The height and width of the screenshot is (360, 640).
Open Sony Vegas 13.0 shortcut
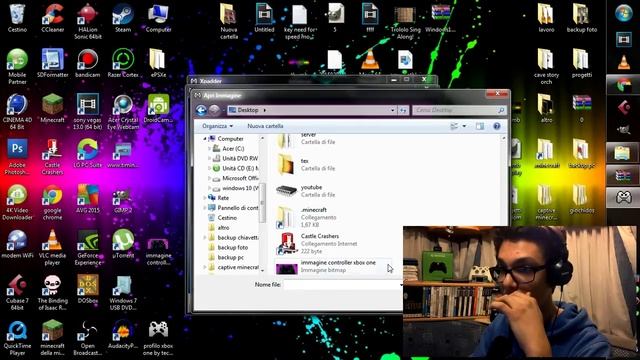point(88,112)
